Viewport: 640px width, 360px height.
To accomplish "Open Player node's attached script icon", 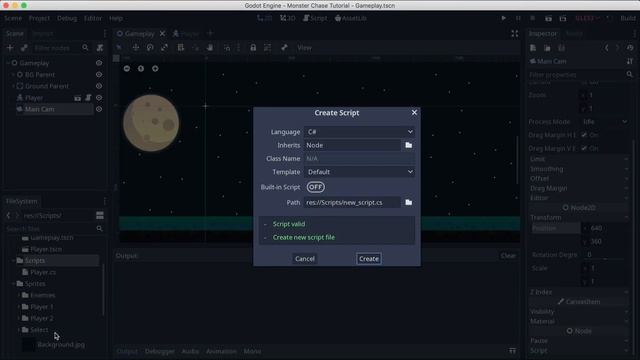I will pos(88,98).
